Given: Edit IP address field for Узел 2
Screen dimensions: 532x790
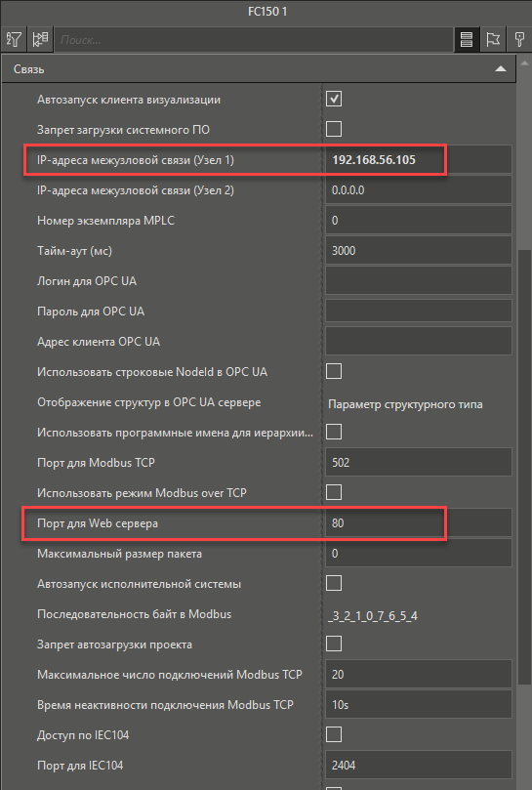Looking at the screenshot, I should 418,190.
